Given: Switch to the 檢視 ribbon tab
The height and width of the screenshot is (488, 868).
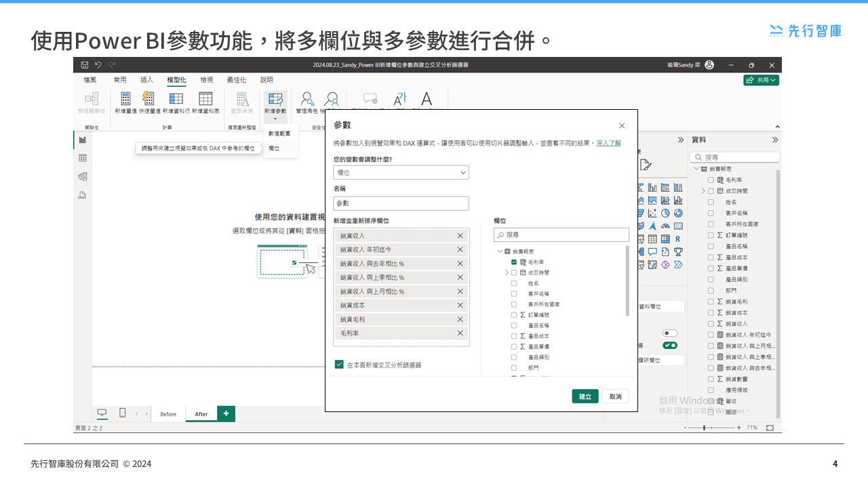Looking at the screenshot, I should pos(206,80).
